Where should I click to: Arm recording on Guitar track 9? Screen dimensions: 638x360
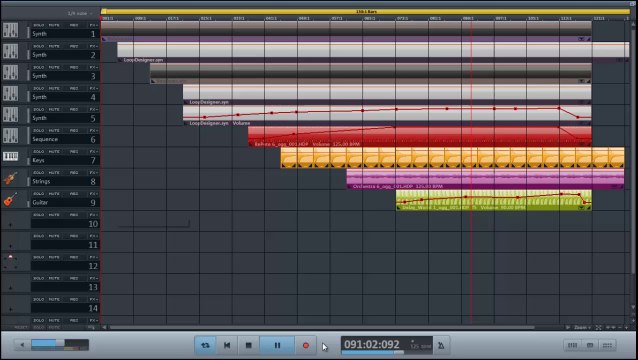[74, 194]
